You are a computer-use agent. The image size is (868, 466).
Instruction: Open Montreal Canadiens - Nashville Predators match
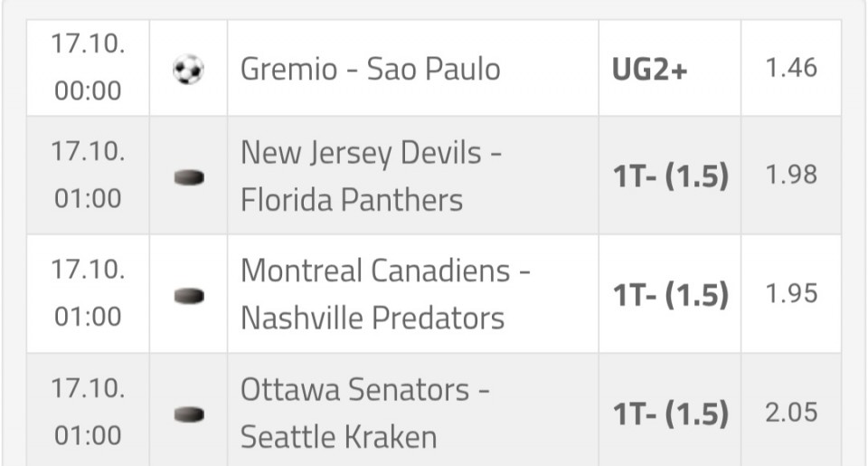[x=385, y=294]
